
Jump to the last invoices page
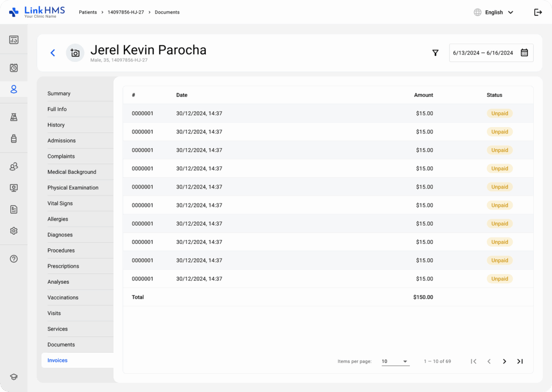pyautogui.click(x=520, y=361)
